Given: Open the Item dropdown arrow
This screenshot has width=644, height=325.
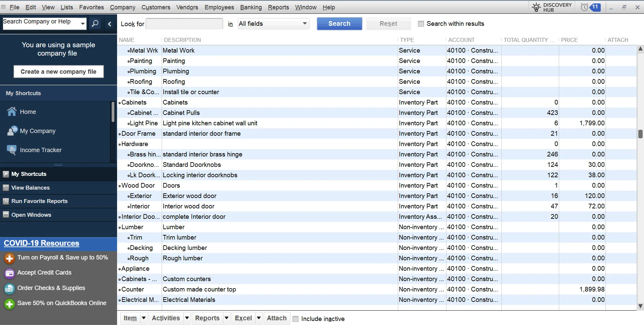Looking at the screenshot, I should 144,318.
